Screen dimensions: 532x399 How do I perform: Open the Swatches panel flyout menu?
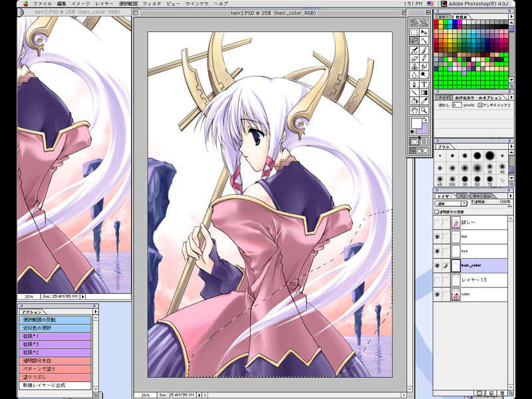click(510, 16)
